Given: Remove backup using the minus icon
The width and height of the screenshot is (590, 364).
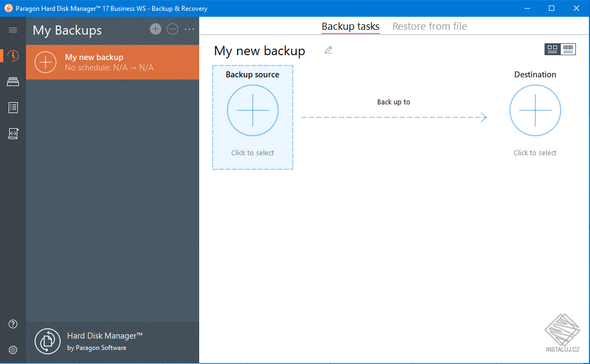Looking at the screenshot, I should pyautogui.click(x=172, y=29).
